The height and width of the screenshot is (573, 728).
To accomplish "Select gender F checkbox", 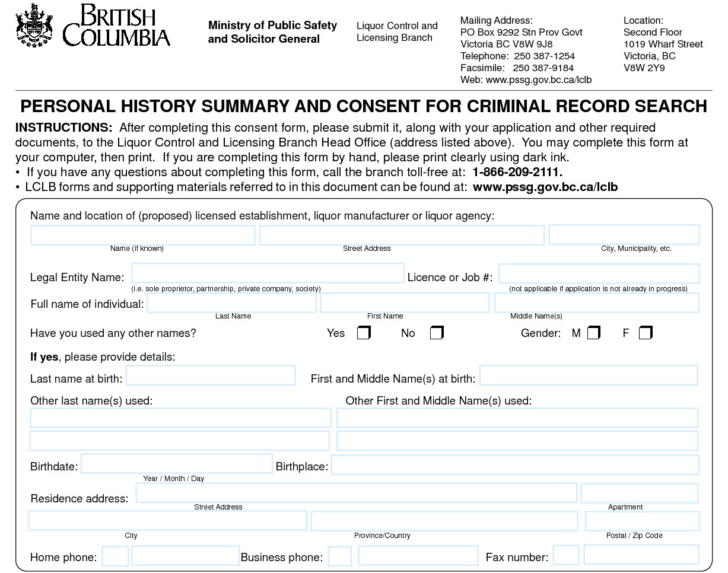I will [x=645, y=333].
